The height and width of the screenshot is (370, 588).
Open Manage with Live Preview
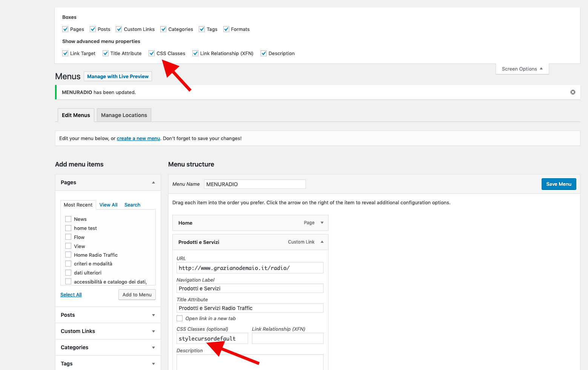(x=118, y=76)
